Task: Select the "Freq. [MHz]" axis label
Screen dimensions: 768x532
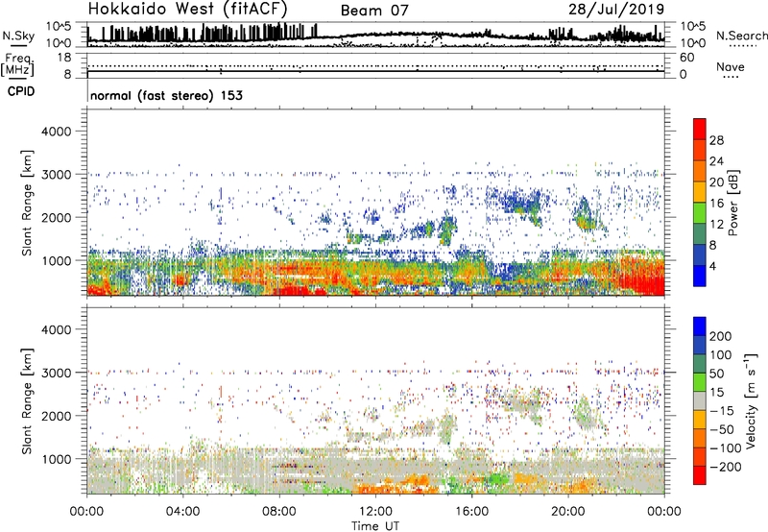Action: click(17, 65)
